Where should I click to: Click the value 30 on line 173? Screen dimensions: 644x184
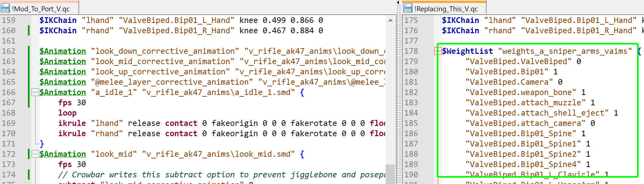81,164
